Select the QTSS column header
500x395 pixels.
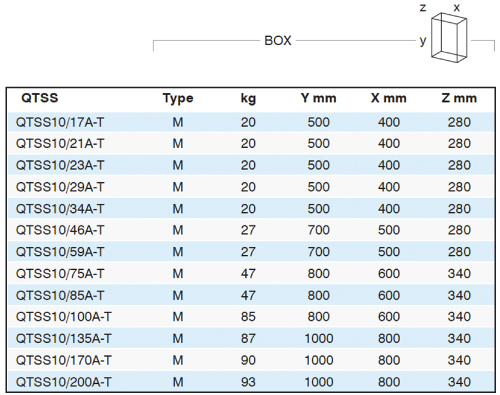pos(40,98)
